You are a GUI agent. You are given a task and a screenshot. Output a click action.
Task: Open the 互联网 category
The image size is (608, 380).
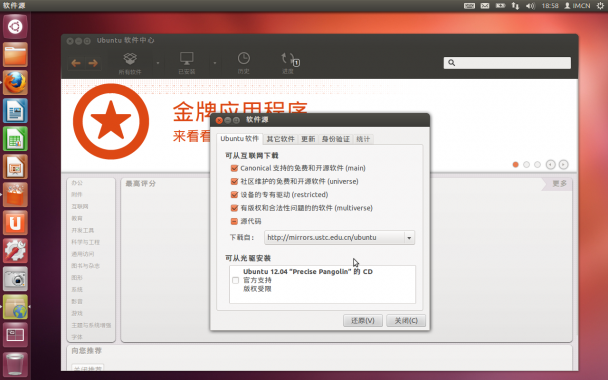[x=80, y=207]
